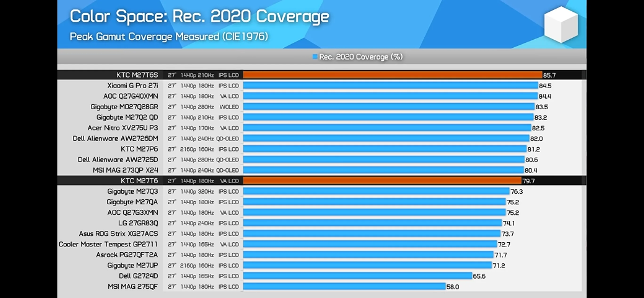Click the "KTC M27P6" monitor name
Screen dimensions: 644x298
click(x=139, y=149)
